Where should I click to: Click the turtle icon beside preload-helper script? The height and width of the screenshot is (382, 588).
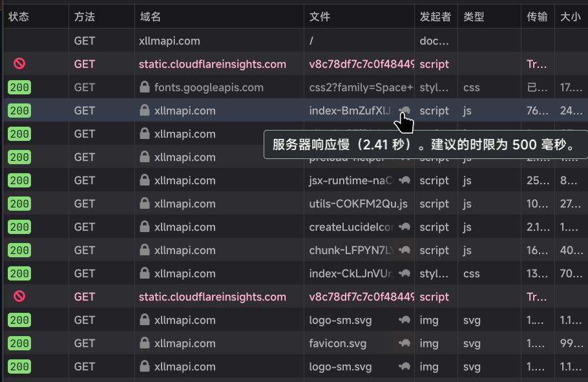pos(404,157)
